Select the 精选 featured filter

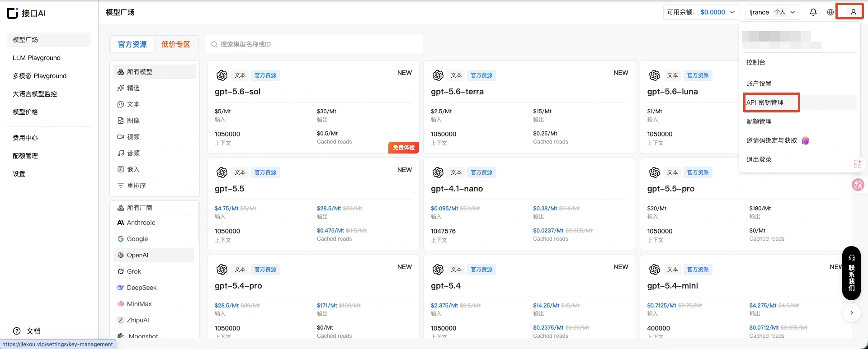click(x=155, y=88)
